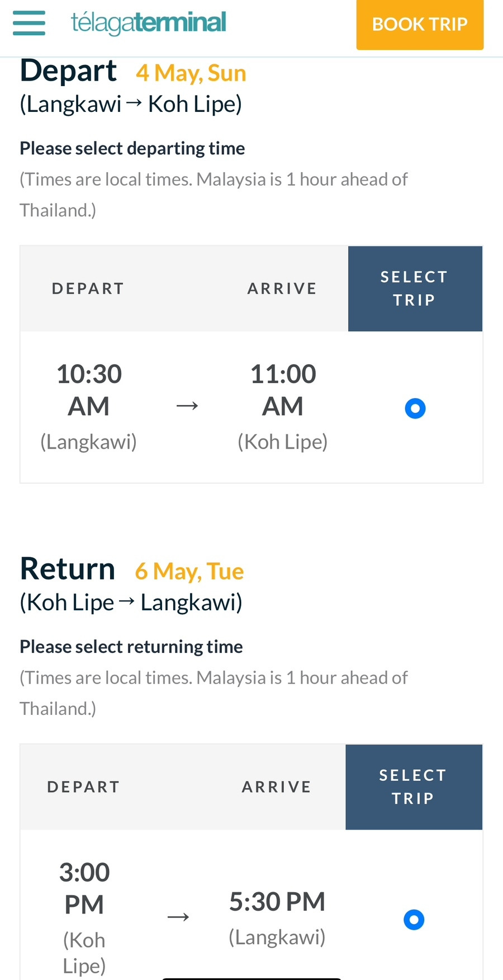
Task: Click the 3:00 PM Koh Lipe departure time
Action: [84, 888]
